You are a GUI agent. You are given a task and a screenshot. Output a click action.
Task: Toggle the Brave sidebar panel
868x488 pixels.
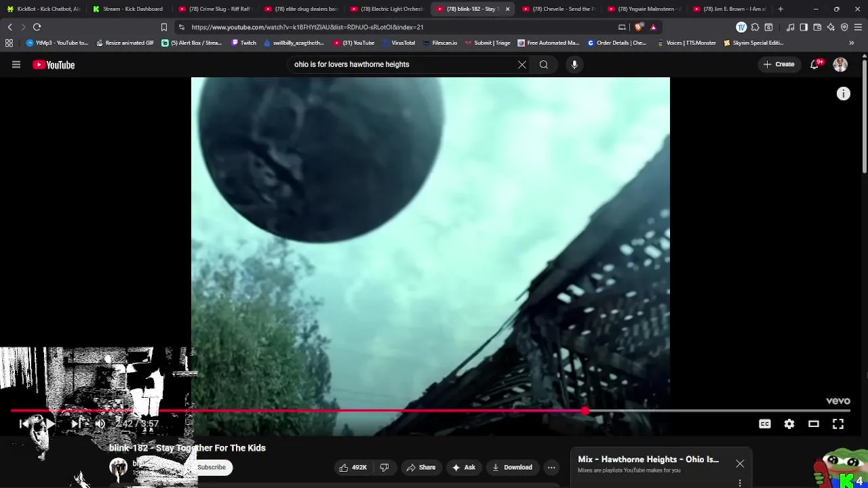(x=804, y=27)
